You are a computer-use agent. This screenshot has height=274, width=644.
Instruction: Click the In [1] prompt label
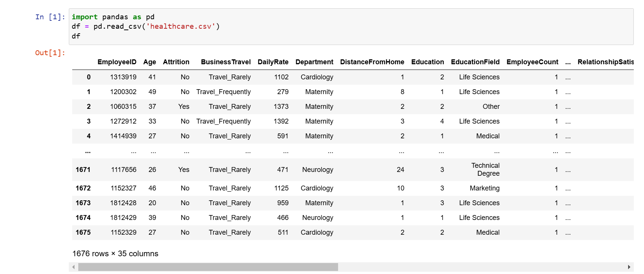(x=50, y=17)
